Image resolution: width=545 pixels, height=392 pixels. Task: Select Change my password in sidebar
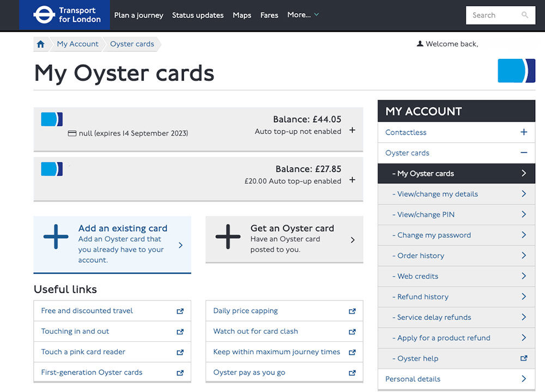456,235
